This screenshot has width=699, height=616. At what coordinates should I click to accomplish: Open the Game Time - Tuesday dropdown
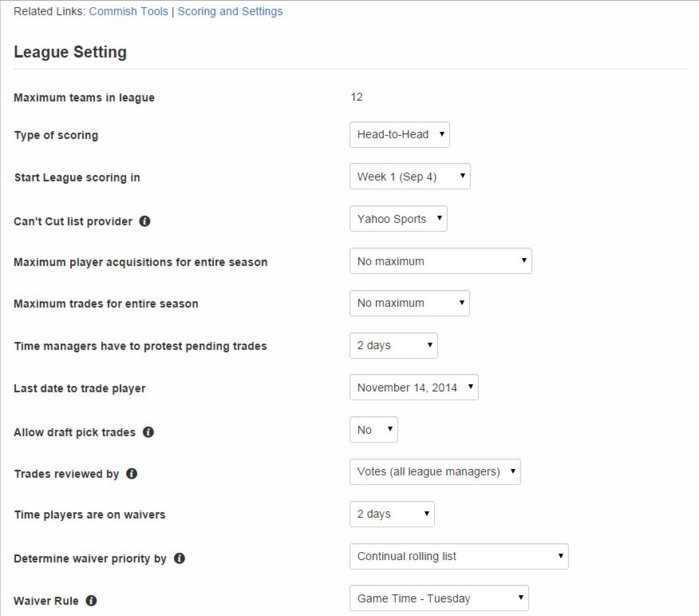click(438, 599)
